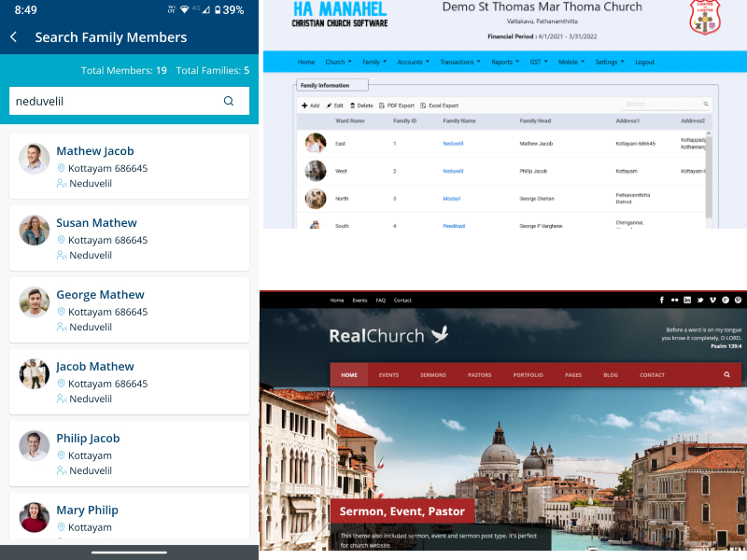Click the Excel Export icon

coord(422,105)
